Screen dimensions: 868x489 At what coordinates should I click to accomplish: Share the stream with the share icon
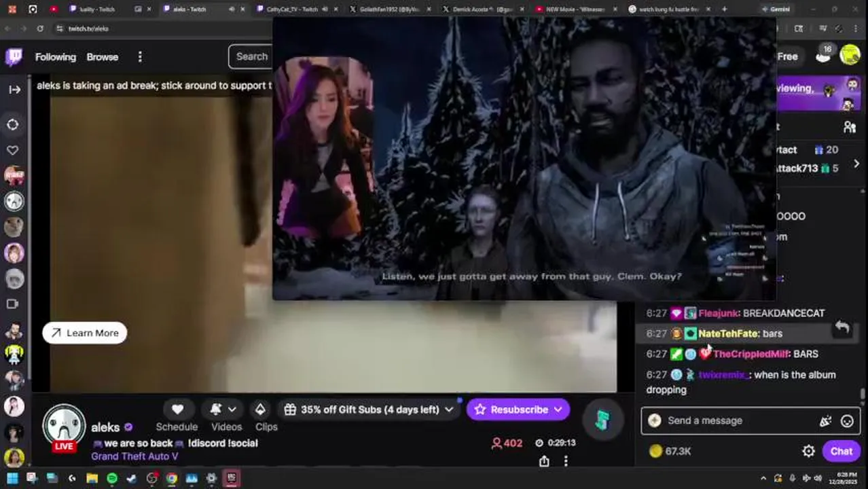click(x=544, y=462)
